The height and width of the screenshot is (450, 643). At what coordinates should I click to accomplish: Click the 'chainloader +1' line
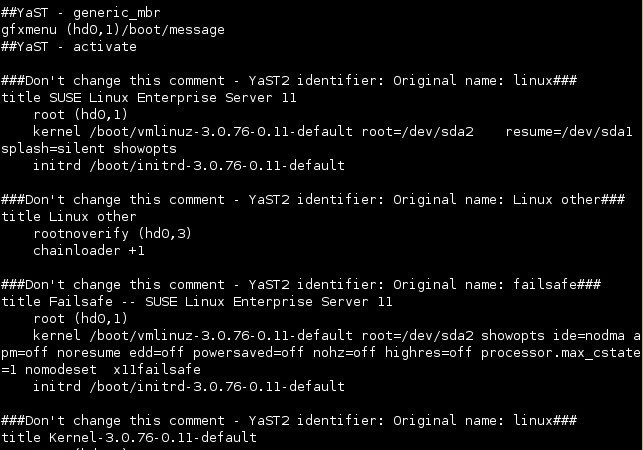tap(89, 251)
